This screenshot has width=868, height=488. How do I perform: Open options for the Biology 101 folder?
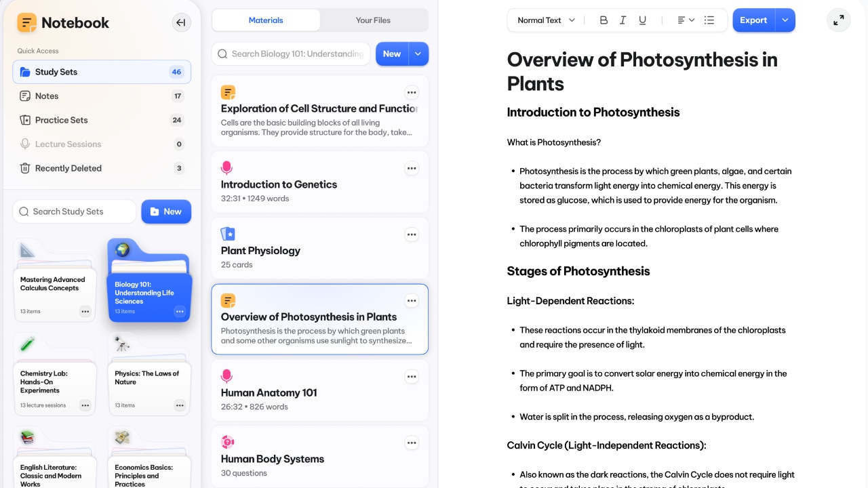coord(180,311)
